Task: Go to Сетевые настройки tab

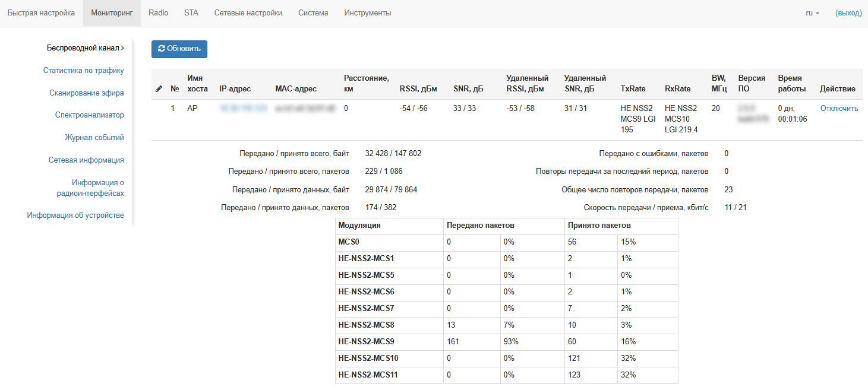Action: click(248, 13)
